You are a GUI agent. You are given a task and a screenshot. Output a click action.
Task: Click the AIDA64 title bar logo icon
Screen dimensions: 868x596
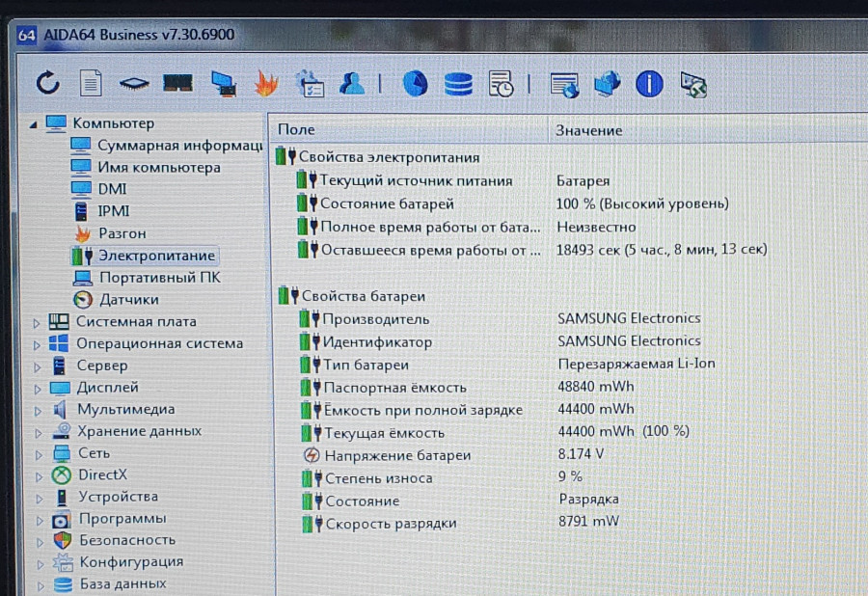pos(27,35)
